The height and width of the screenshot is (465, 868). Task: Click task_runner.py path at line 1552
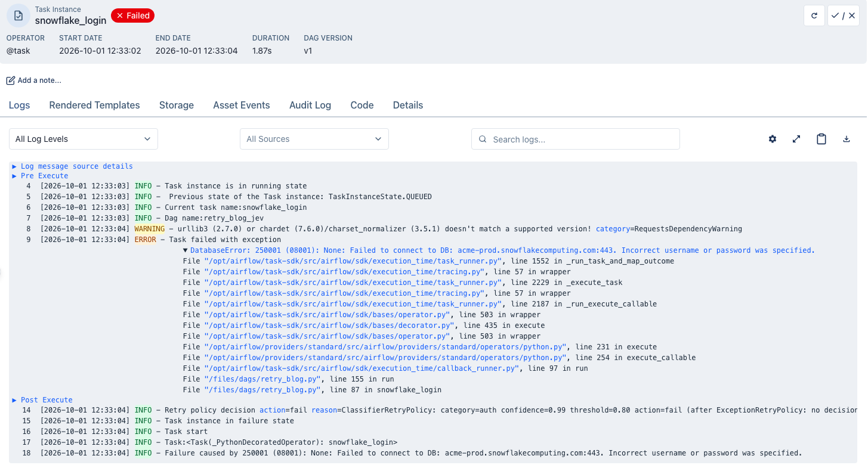(353, 261)
